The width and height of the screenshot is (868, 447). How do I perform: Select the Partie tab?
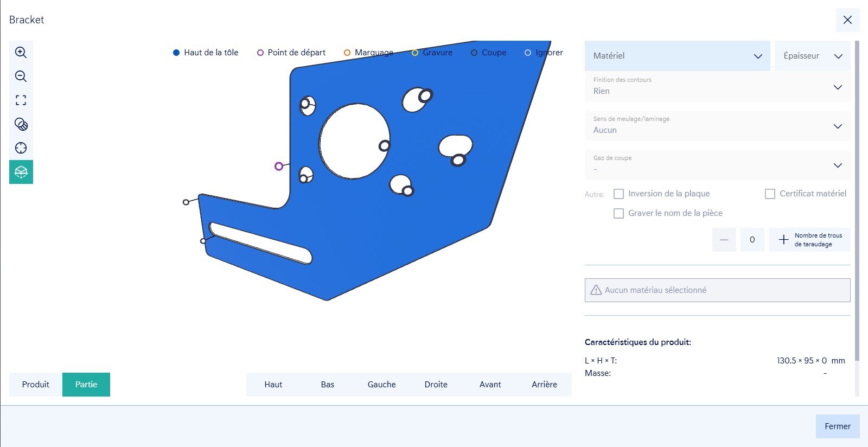[x=86, y=385]
